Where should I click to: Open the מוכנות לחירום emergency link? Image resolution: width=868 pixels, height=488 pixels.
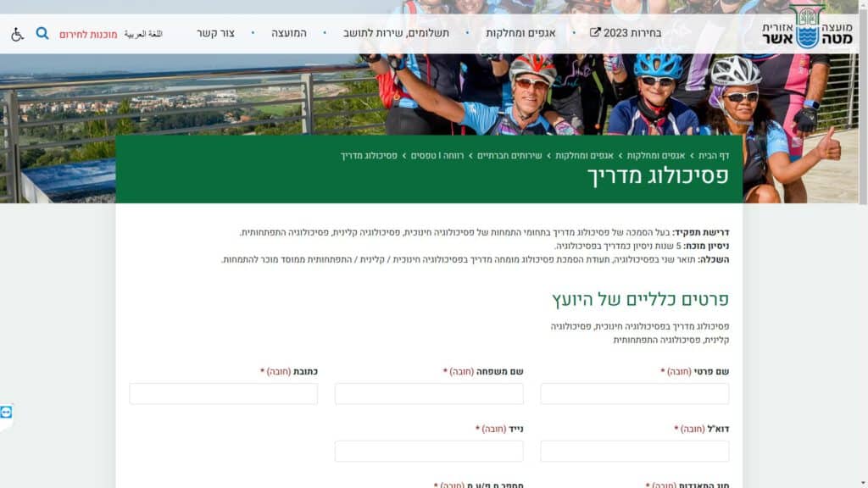click(88, 34)
